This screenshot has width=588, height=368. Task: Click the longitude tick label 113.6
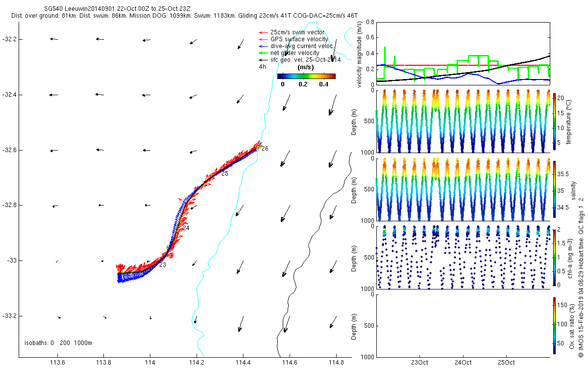pos(57,363)
